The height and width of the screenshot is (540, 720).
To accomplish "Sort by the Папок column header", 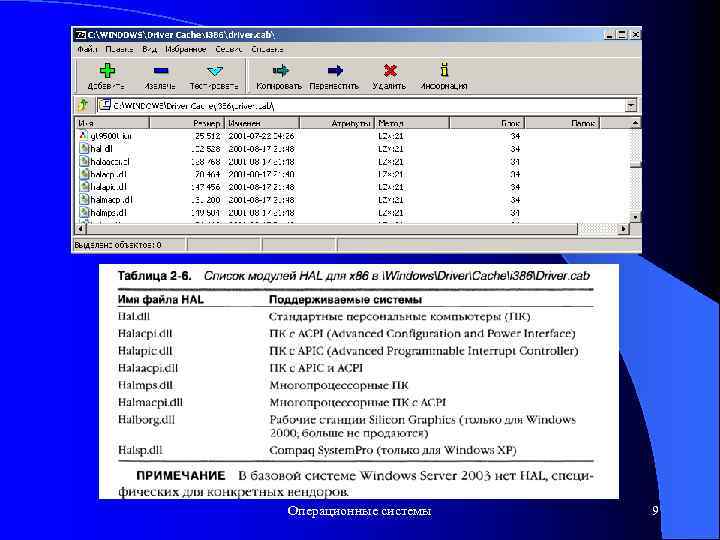I will [562, 123].
